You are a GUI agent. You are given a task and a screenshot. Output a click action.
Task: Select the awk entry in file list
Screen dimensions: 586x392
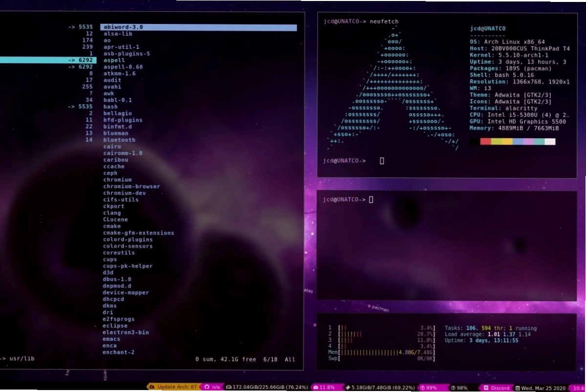point(109,93)
